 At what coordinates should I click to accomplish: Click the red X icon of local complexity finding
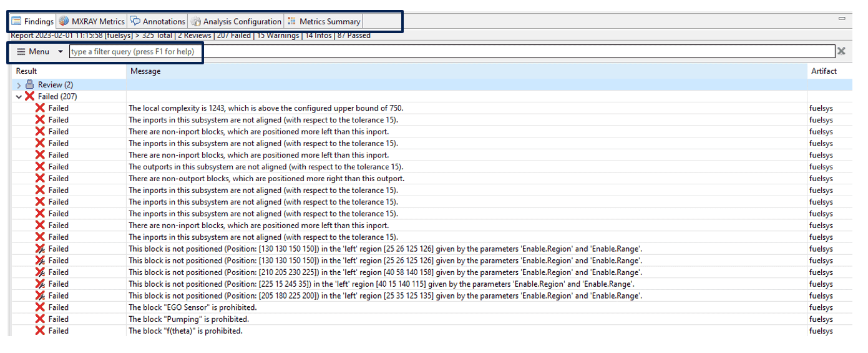[x=40, y=108]
